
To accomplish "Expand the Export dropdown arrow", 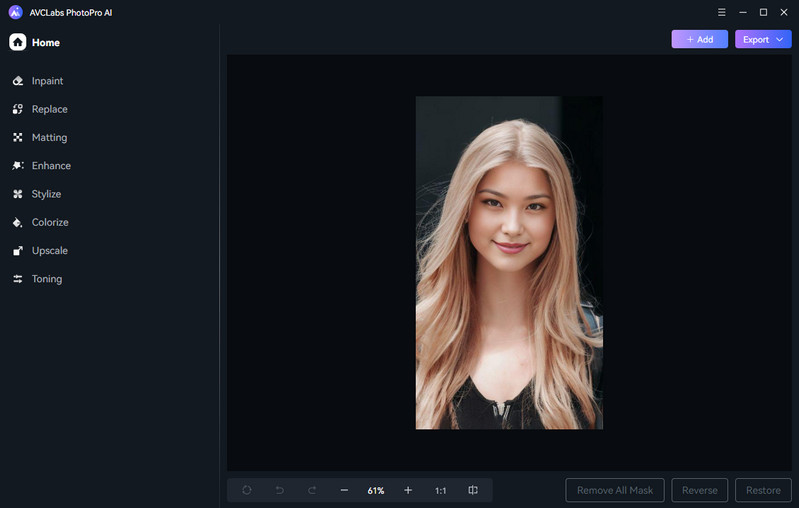I will coord(780,39).
